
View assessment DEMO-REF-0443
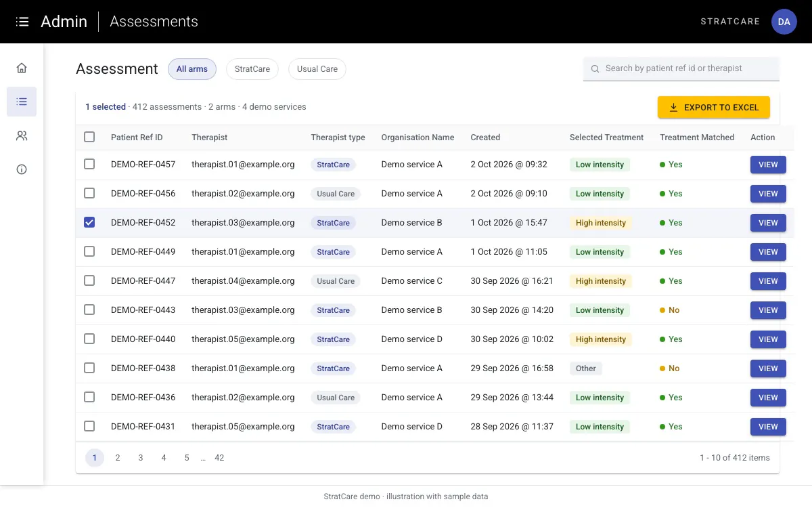768,310
